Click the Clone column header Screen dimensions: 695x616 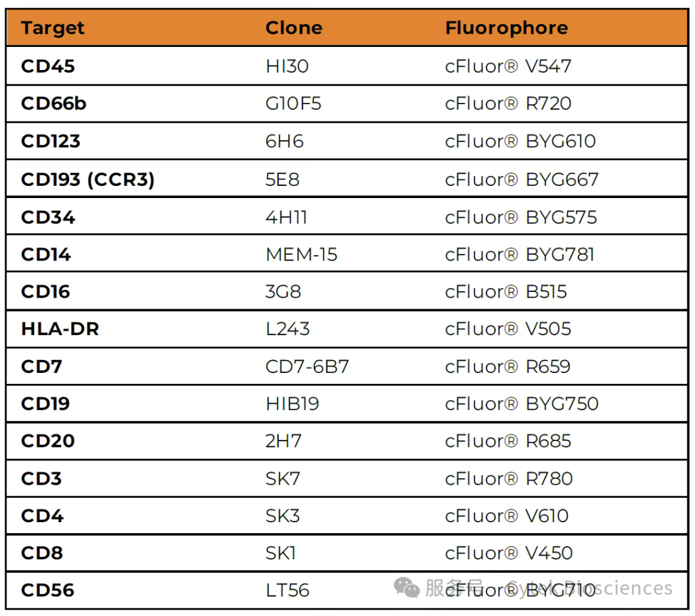[x=293, y=28]
